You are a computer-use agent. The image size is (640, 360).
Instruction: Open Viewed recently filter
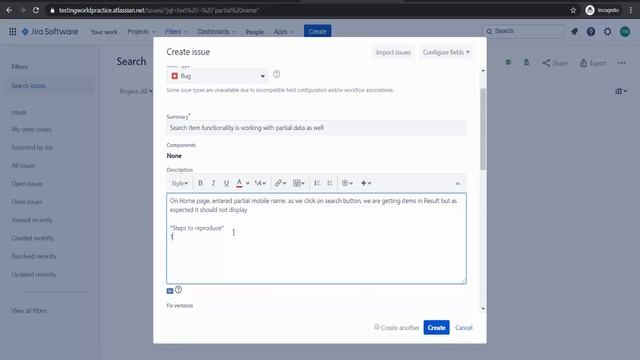[x=32, y=220]
